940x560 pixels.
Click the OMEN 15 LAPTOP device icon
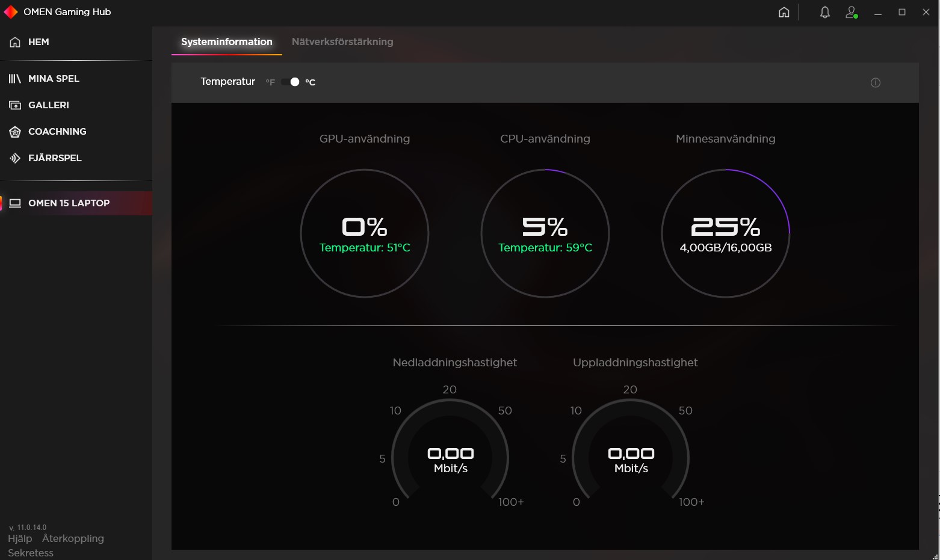14,203
